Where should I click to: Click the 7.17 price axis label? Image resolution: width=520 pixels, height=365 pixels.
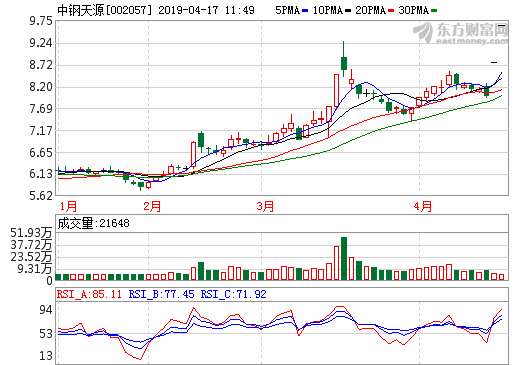tap(41, 131)
